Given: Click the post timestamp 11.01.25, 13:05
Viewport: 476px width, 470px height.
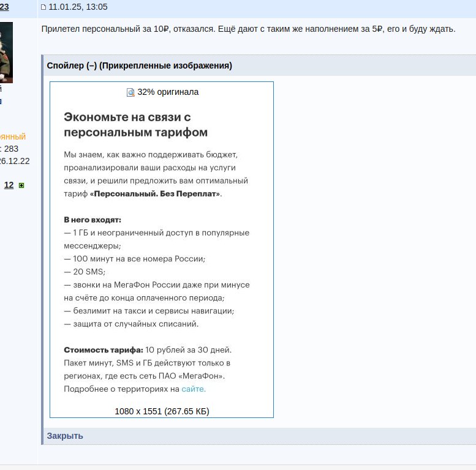Looking at the screenshot, I should tap(78, 7).
